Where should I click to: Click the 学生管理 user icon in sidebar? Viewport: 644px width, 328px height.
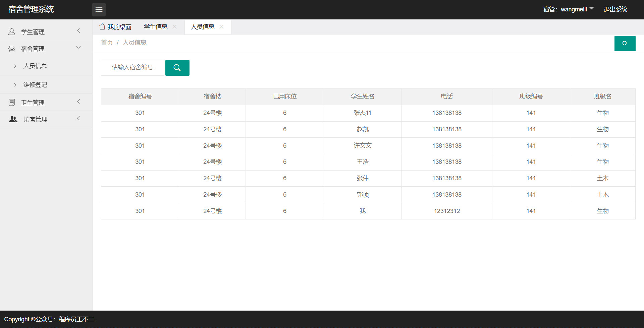pyautogui.click(x=11, y=31)
